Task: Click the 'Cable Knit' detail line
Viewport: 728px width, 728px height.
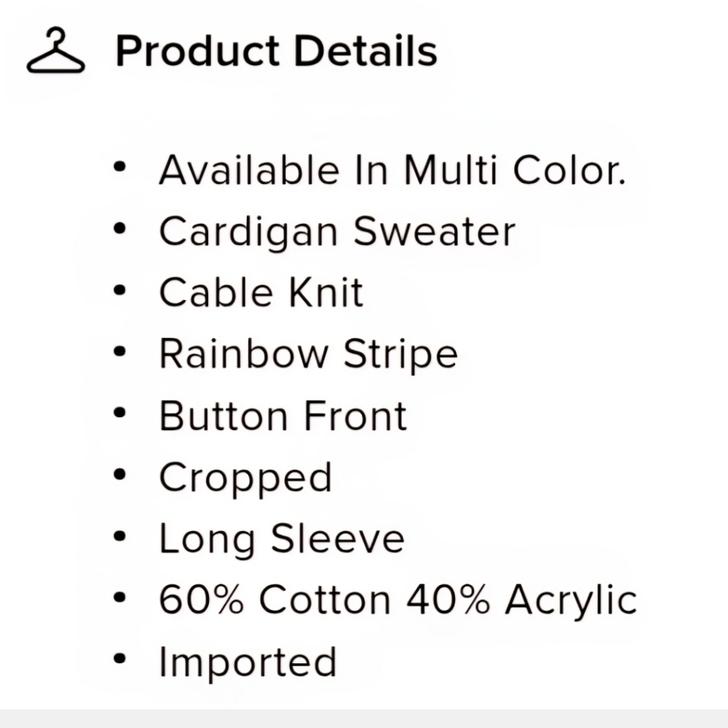Action: click(x=261, y=293)
